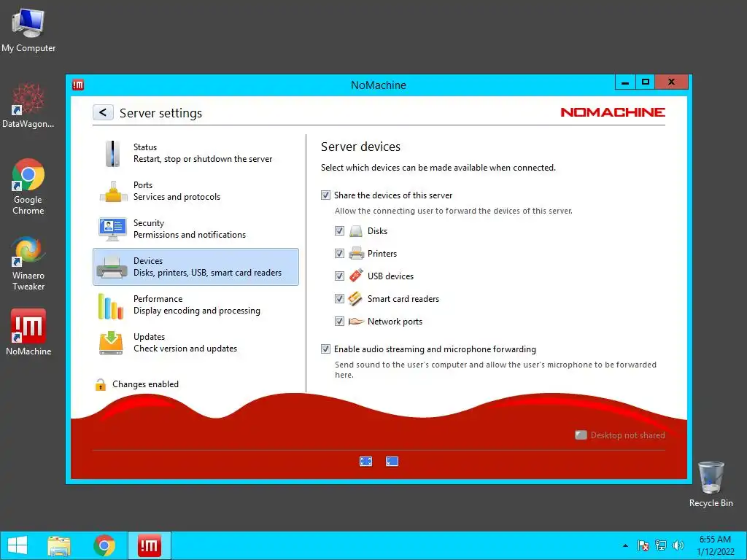Click the Printers icon in device list
The width and height of the screenshot is (747, 560).
pyautogui.click(x=356, y=253)
